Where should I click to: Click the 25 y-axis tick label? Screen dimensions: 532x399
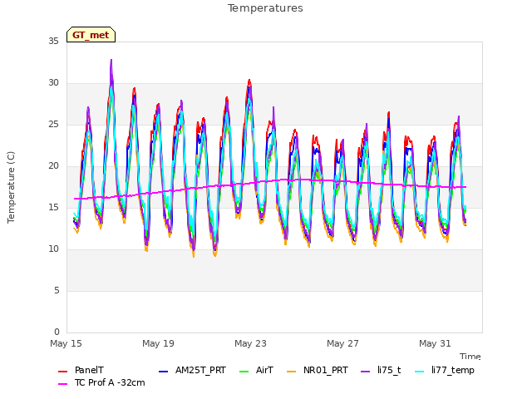pyautogui.click(x=53, y=125)
